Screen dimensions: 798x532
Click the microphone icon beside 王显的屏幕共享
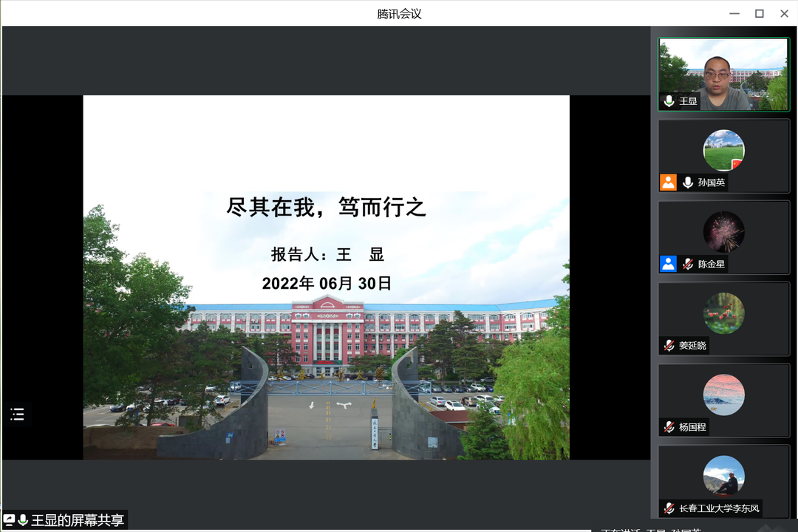[x=23, y=520]
